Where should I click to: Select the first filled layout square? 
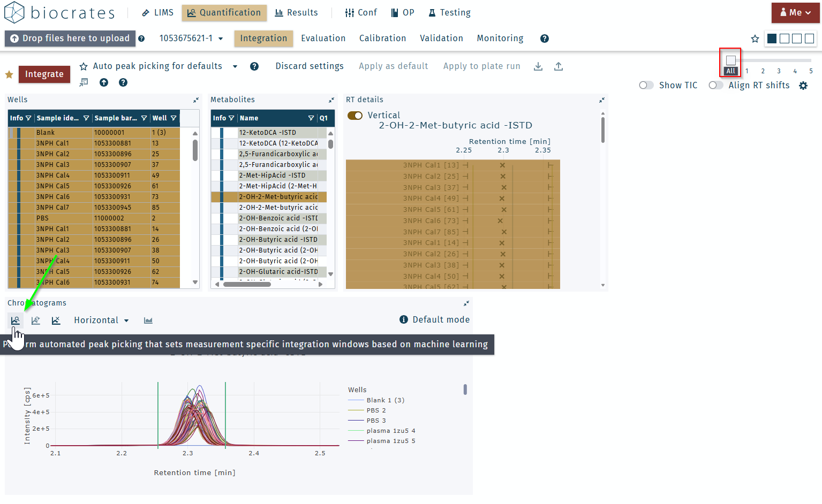[x=772, y=39]
